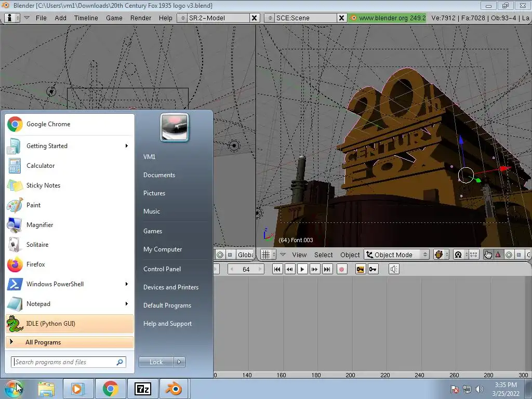532x399 pixels.
Task: Click the red X-axis manipulator arrow
Action: pos(505,168)
